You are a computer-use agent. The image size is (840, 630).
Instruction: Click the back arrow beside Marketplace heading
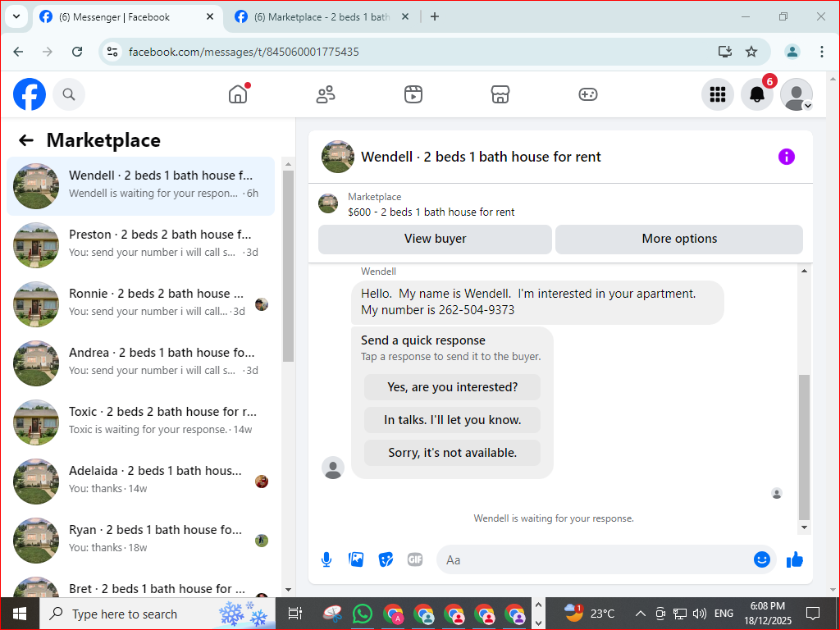pyautogui.click(x=26, y=140)
